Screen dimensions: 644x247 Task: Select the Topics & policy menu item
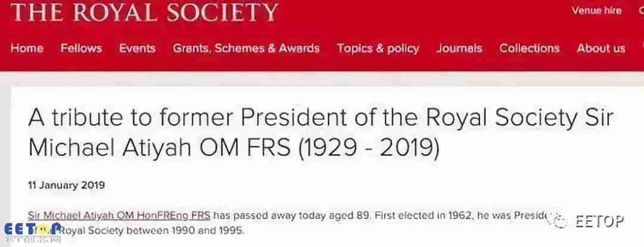[378, 48]
